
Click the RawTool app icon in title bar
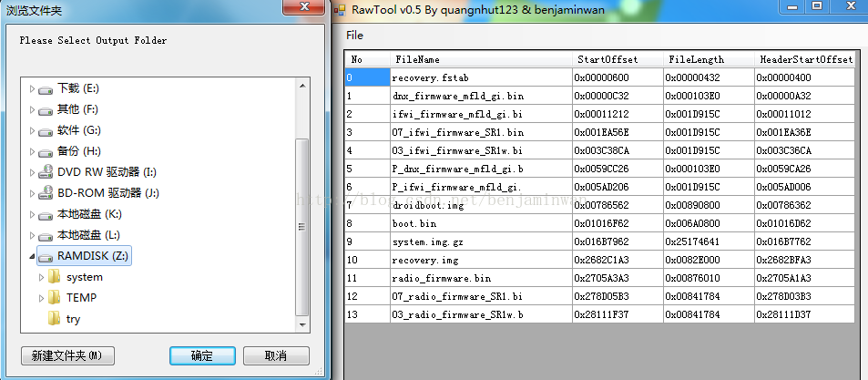point(339,8)
